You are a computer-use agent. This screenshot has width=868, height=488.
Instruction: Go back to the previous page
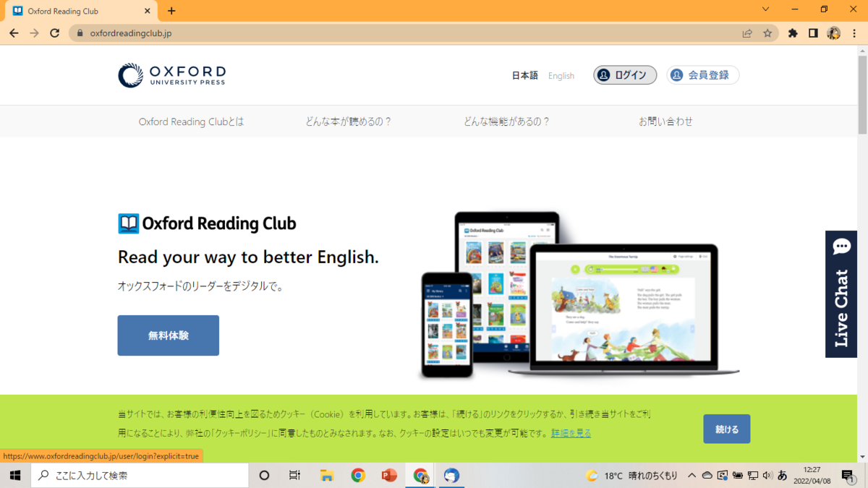click(x=14, y=33)
